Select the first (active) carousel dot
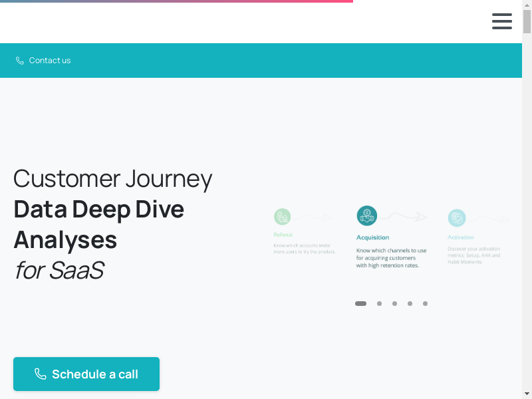532x399 pixels. [x=360, y=303]
